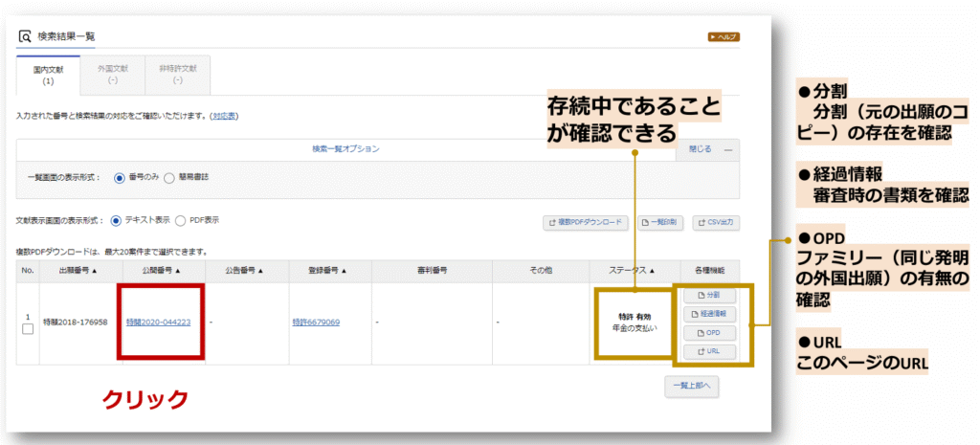
Task: Switch to the 外国文献 tab
Action: coord(113,75)
